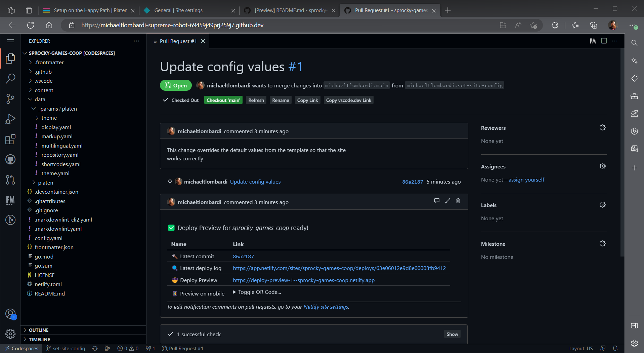This screenshot has height=353, width=644.
Task: Open config.yaml file in explorer
Action: coord(48,238)
